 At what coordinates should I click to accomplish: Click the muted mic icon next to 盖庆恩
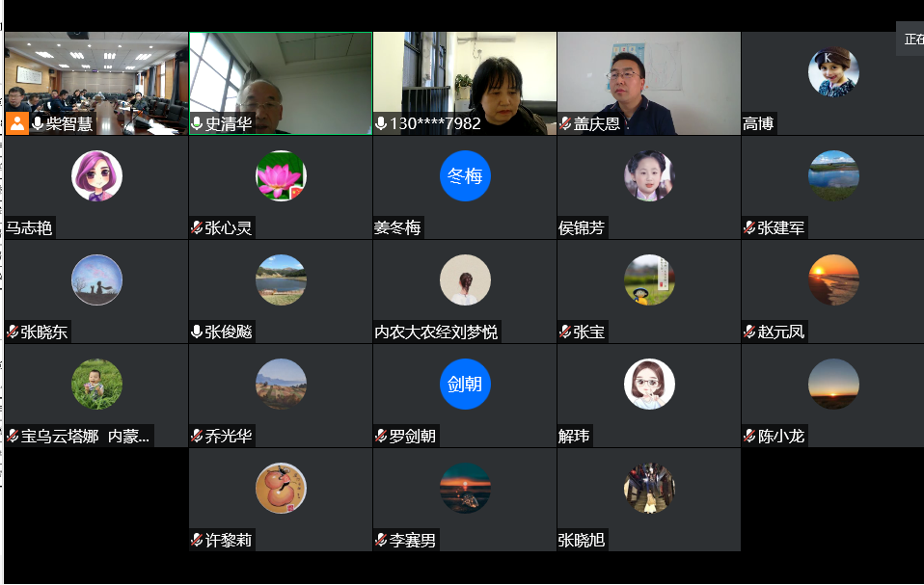565,123
